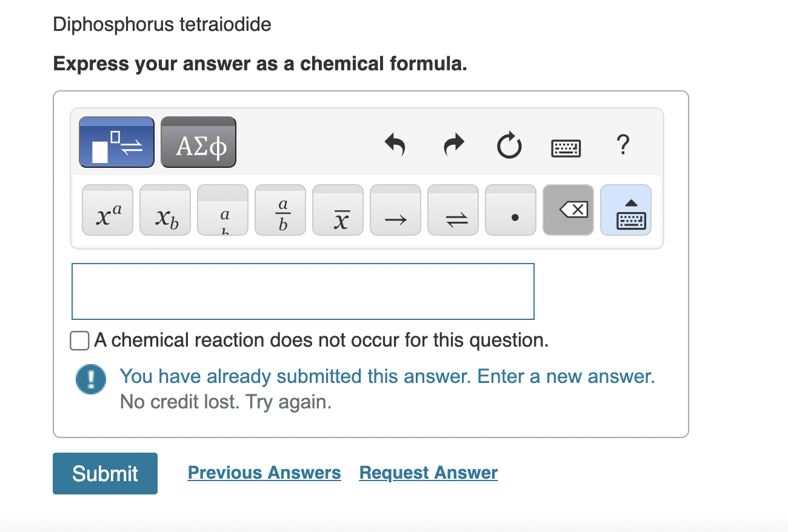Insert the equilibrium double arrows
Image resolution: width=788 pixels, height=532 pixels.
pos(453,210)
